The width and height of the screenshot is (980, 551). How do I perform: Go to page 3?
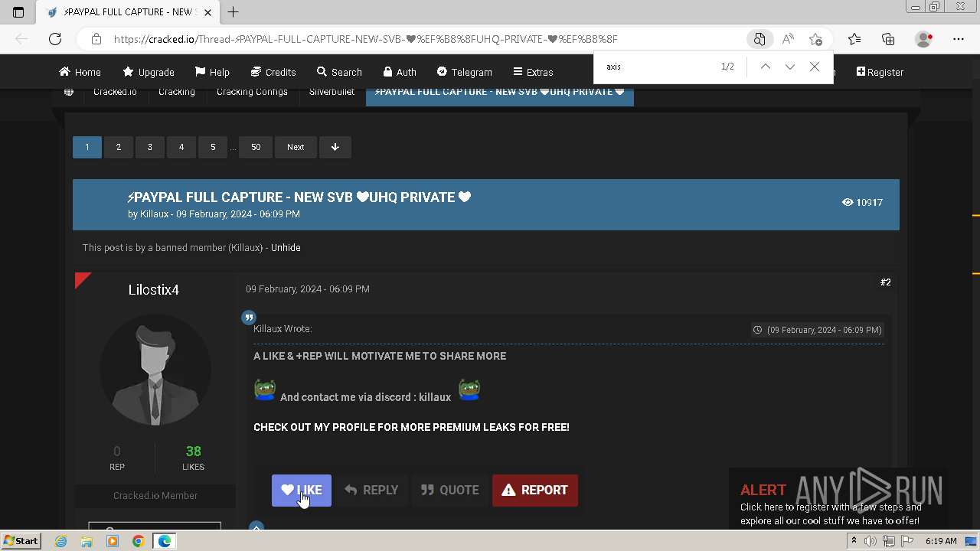pyautogui.click(x=150, y=147)
